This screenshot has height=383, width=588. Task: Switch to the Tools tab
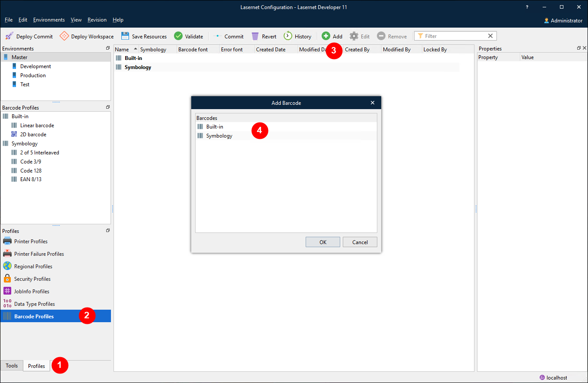[x=12, y=366]
